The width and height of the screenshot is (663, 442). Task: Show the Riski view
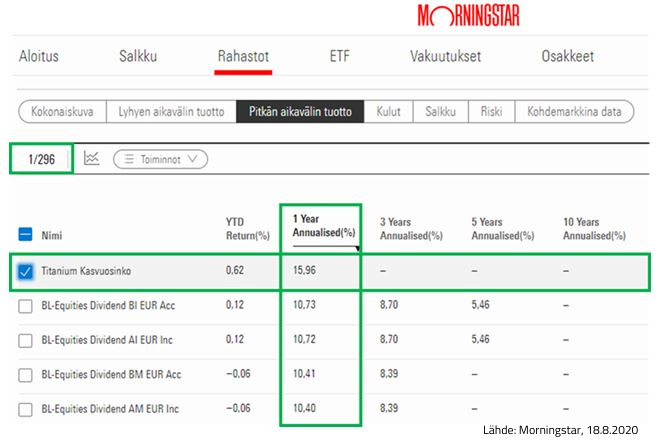click(491, 112)
